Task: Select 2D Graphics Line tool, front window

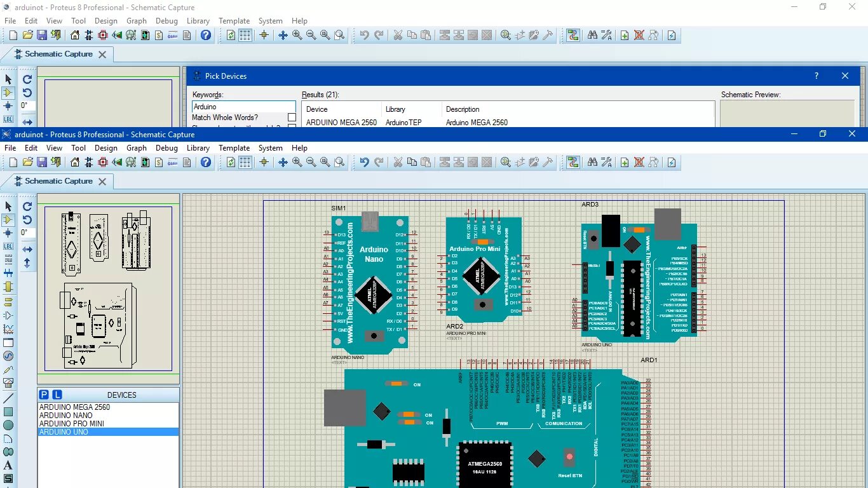Action: pos(8,398)
